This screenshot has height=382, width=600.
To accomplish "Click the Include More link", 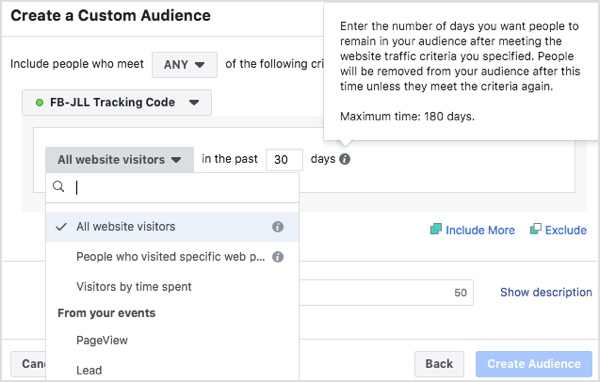I will click(x=480, y=230).
